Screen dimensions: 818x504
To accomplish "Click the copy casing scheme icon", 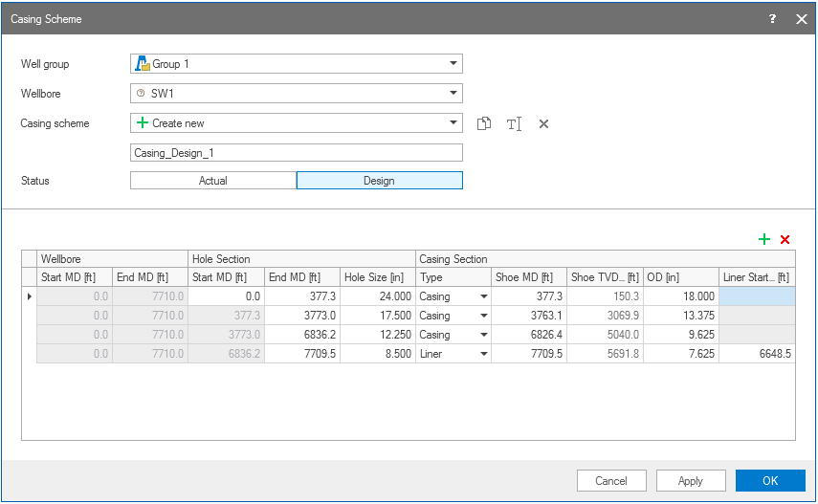I will coord(485,123).
